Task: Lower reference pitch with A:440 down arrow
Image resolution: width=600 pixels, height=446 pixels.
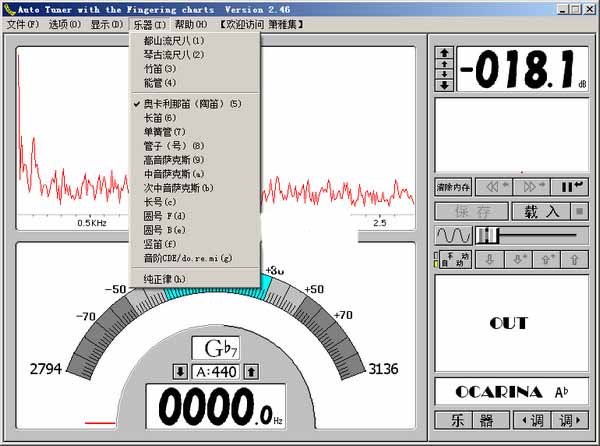Action: (180, 372)
